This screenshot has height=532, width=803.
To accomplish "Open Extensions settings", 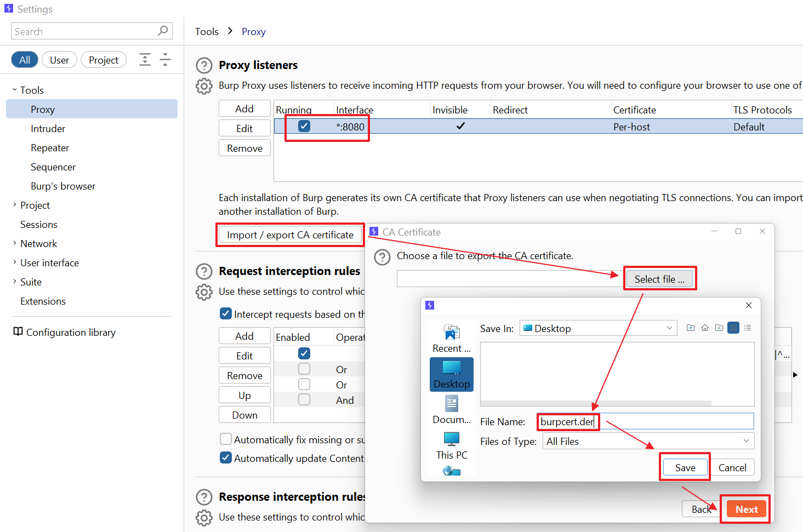I will point(43,301).
